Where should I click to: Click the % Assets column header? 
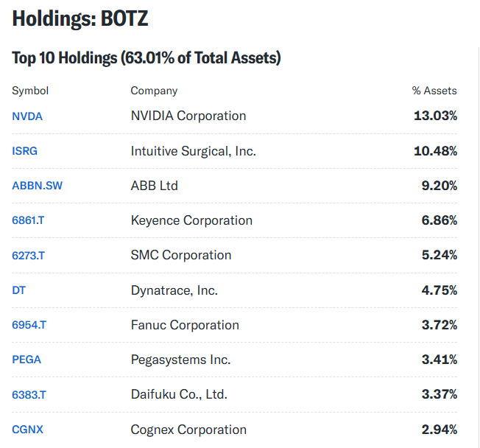point(434,91)
